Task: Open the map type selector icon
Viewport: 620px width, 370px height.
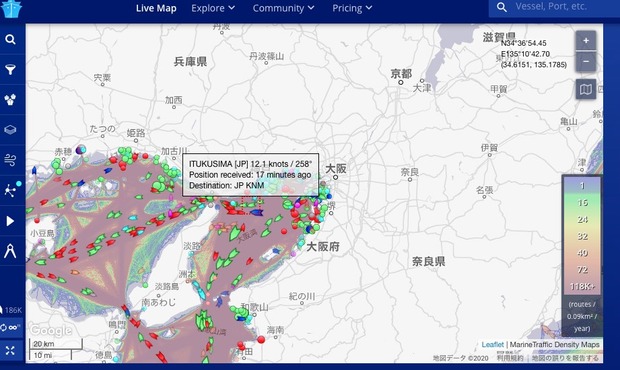Action: point(586,90)
